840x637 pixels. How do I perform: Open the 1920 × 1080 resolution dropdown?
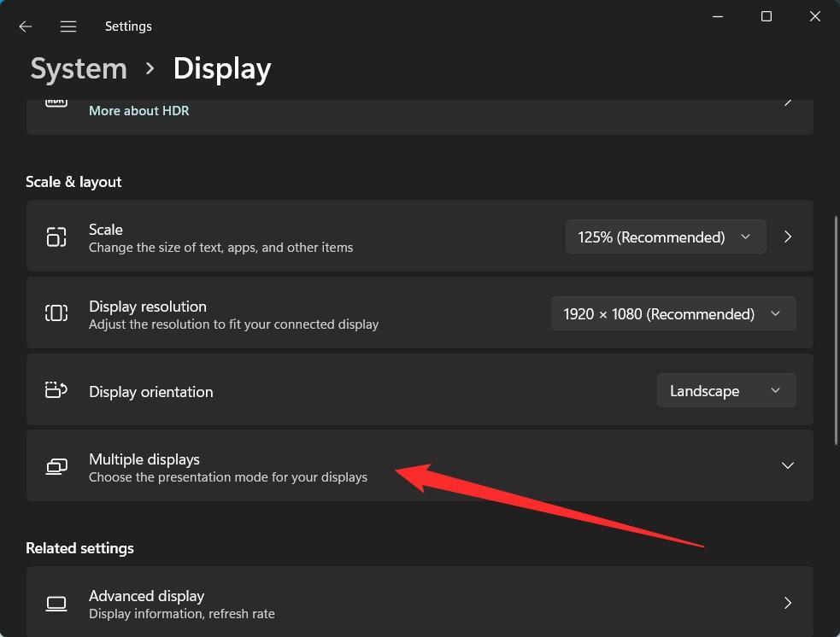tap(673, 313)
